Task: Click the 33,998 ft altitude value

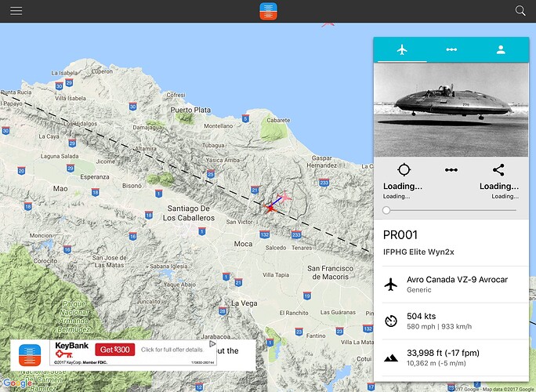Action: tap(443, 353)
